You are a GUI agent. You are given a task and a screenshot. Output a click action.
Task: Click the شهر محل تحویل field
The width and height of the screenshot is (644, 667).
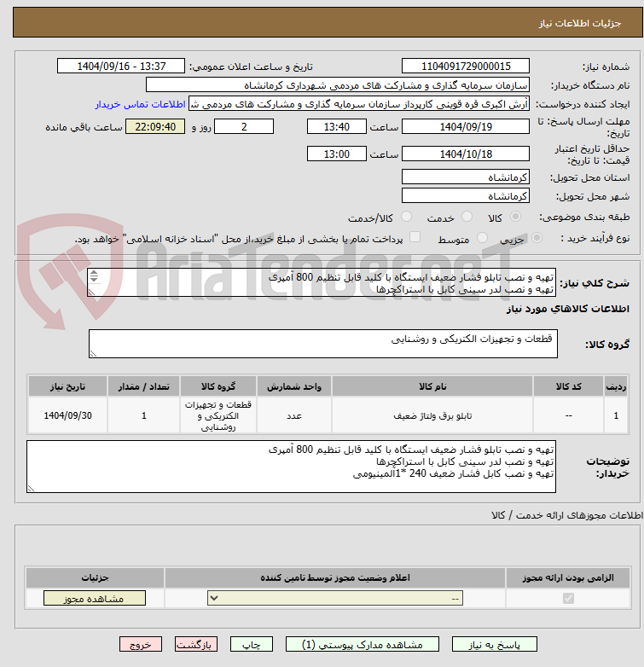tap(466, 195)
